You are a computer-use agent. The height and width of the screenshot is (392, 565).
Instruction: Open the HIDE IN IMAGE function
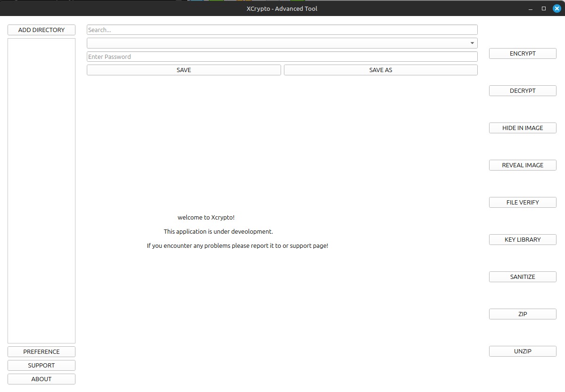(523, 128)
